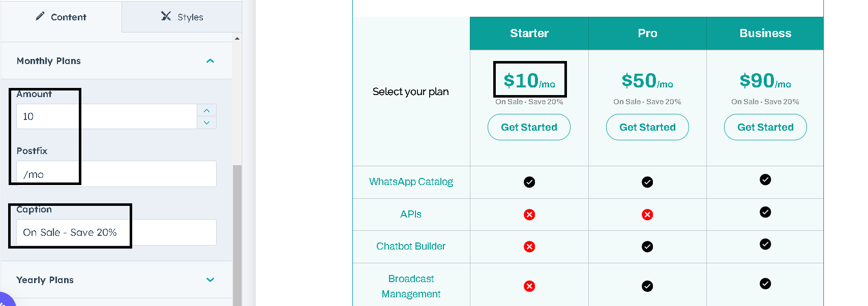Image resolution: width=868 pixels, height=306 pixels.
Task: Click the sidebar vertical scrollbar thumb
Action: 237,234
